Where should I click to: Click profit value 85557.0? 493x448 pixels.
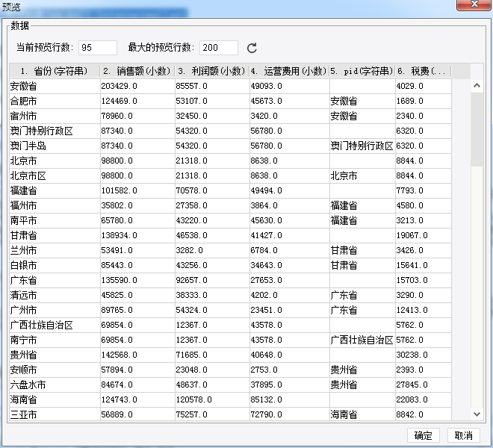tap(212, 86)
